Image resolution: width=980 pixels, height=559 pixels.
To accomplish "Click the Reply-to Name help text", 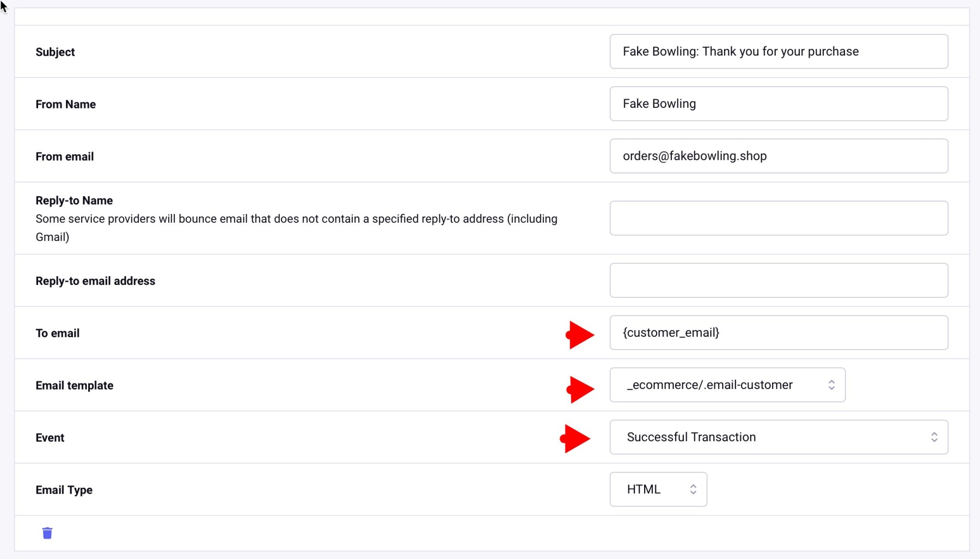I will (296, 228).
